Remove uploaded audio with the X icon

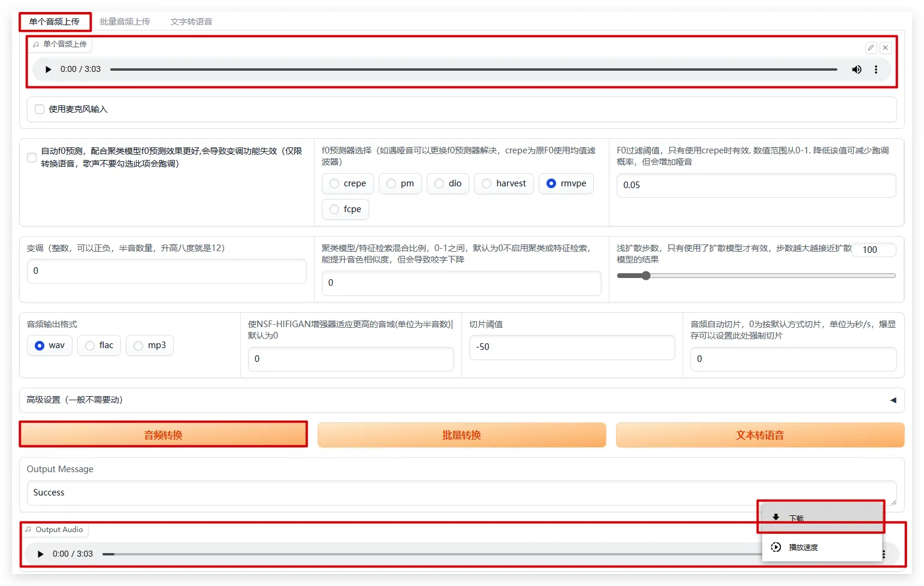(x=885, y=48)
